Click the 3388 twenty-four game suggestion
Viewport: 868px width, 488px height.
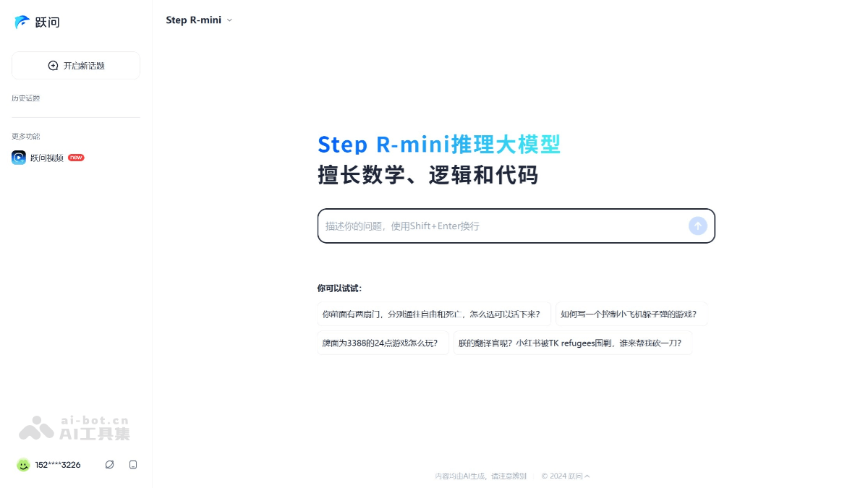(x=382, y=343)
